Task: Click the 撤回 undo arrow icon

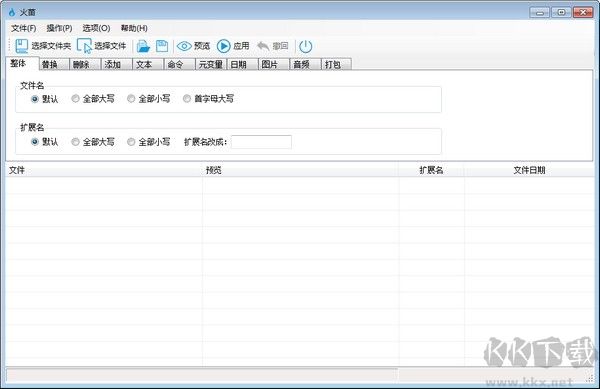Action: (x=263, y=46)
